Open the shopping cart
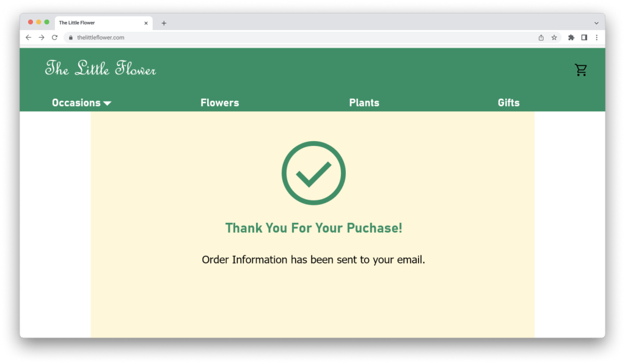Screen dimensions: 625x364 click(x=580, y=70)
